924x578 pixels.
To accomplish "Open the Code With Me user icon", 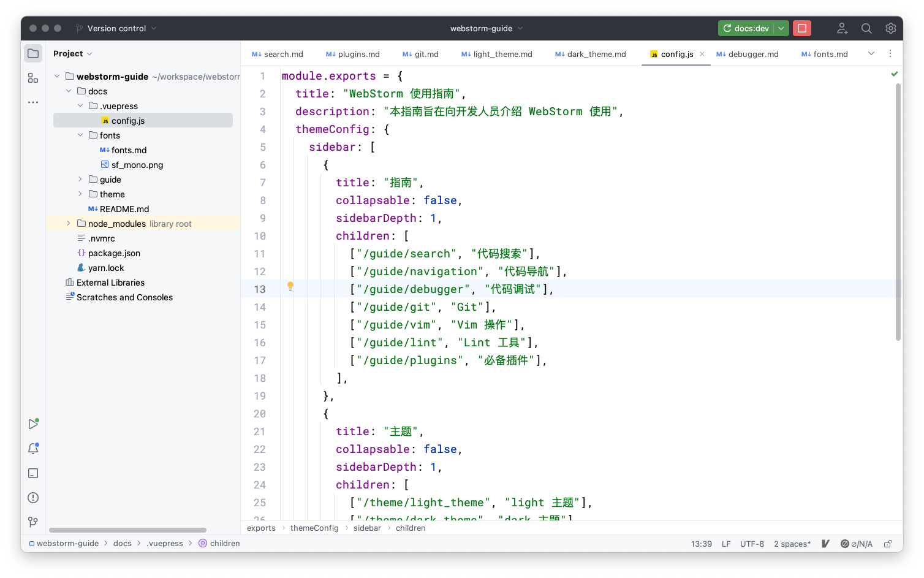I will (x=843, y=28).
